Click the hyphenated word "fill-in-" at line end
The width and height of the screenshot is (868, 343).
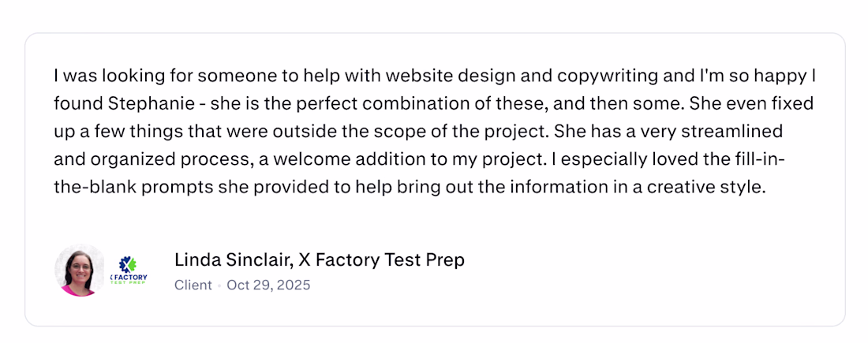(758, 158)
